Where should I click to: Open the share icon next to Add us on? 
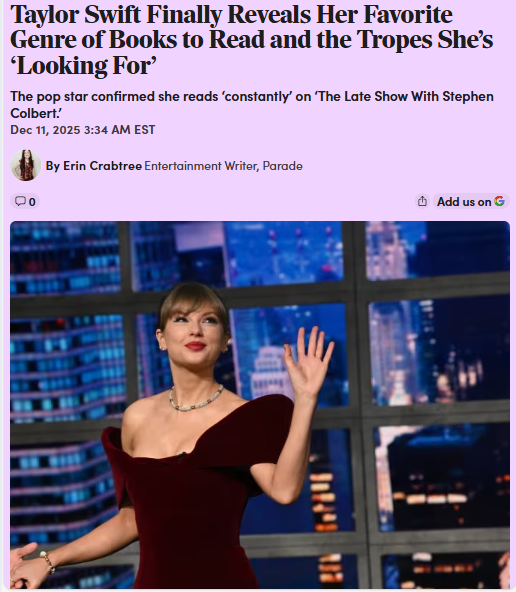click(x=422, y=201)
